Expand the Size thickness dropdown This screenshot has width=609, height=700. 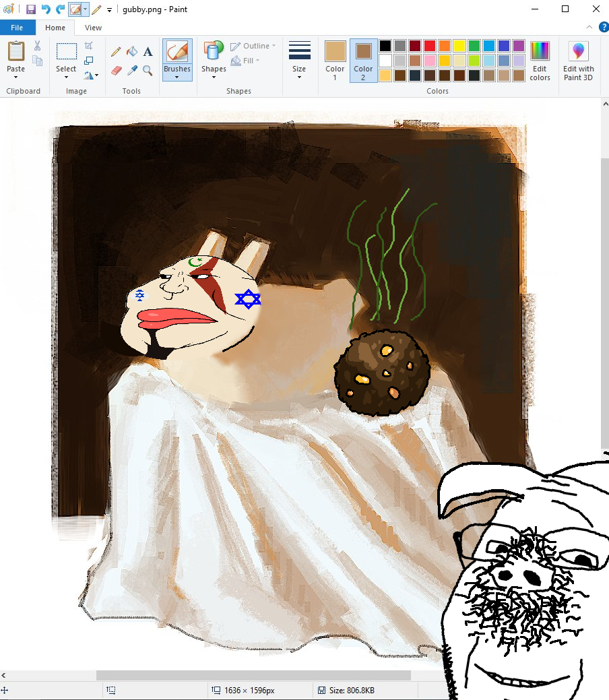[299, 60]
